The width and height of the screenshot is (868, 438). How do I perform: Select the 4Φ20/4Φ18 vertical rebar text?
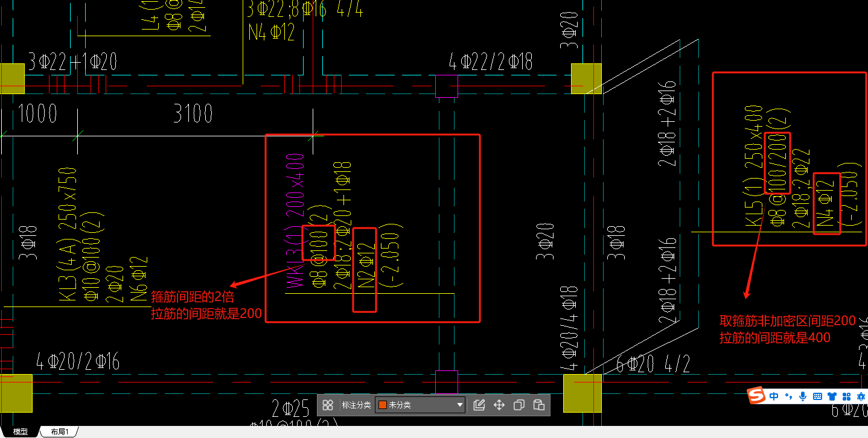point(570,328)
